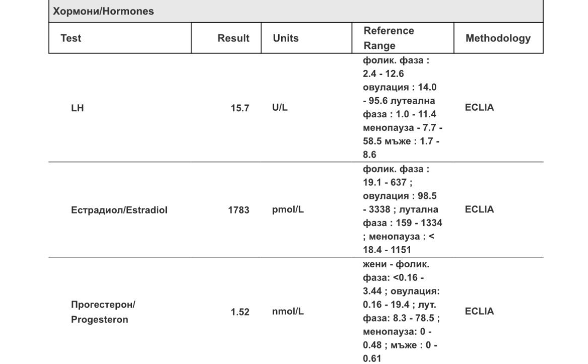588x364 pixels.
Task: Click the Хормони/Hormones section header
Action: [104, 11]
